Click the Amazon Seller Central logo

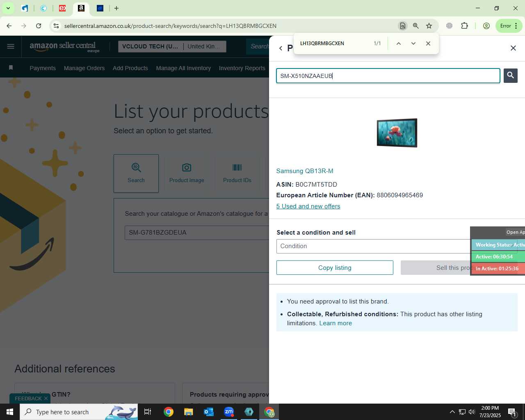click(x=64, y=47)
